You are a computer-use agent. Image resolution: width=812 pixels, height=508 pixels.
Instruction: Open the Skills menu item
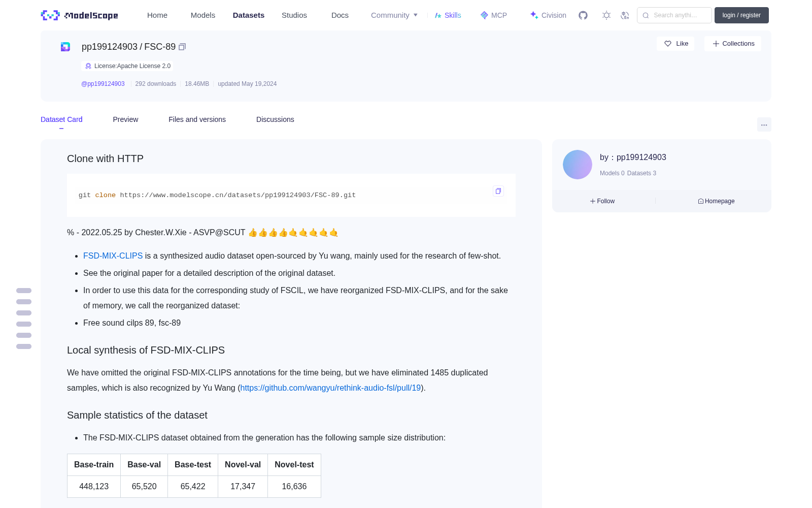coord(448,15)
